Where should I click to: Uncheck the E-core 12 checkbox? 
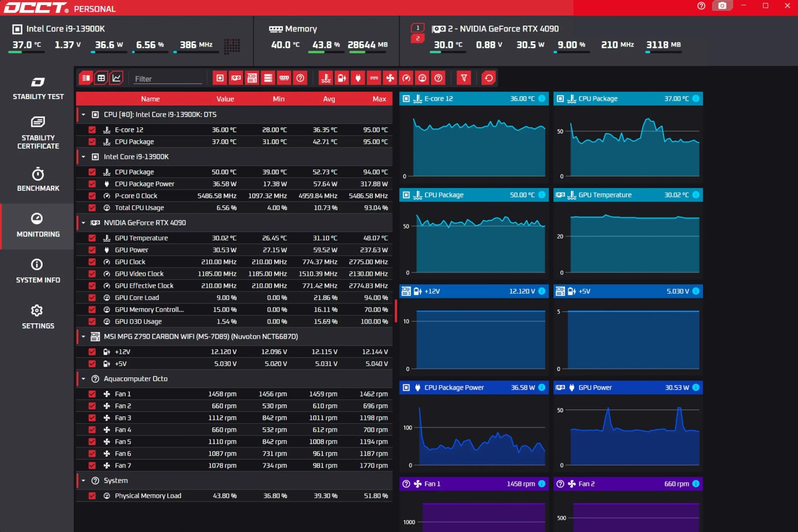click(92, 130)
